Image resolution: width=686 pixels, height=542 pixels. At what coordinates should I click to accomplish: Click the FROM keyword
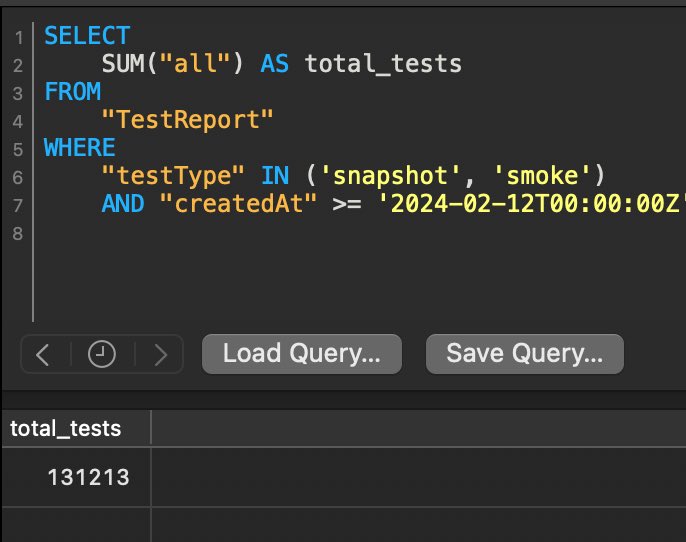pos(73,92)
